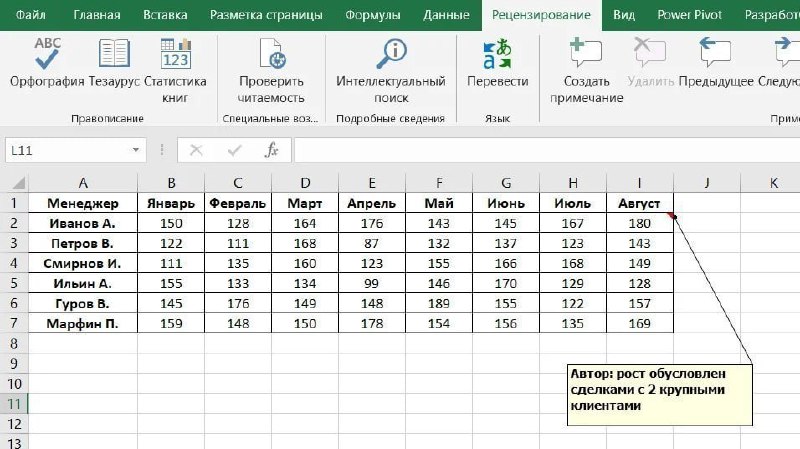
Task: Click the Удалить comment button
Action: coord(650,62)
